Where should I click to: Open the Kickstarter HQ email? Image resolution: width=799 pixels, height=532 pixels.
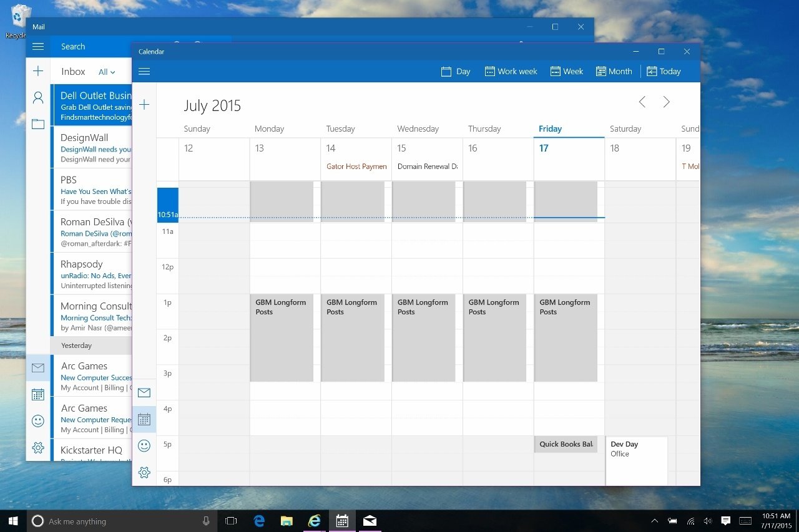tap(91, 450)
